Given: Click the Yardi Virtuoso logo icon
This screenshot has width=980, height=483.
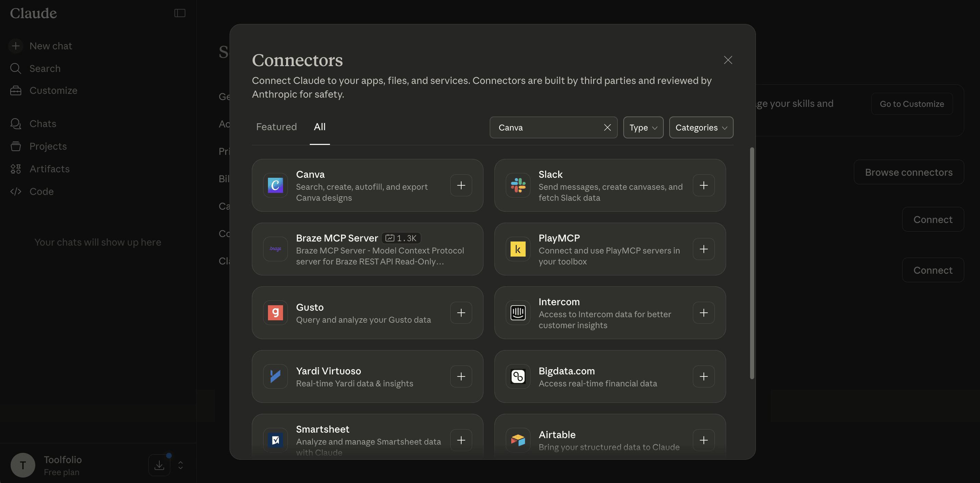Looking at the screenshot, I should (x=275, y=376).
